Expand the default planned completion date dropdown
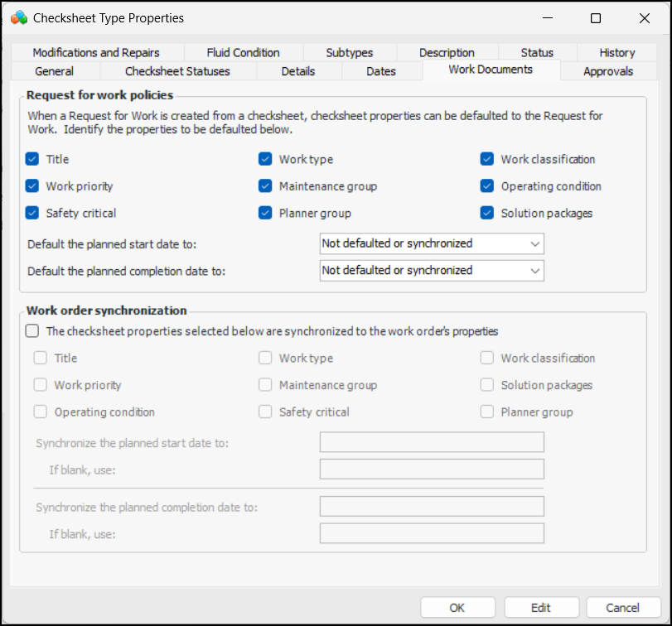672x626 pixels. (x=432, y=270)
